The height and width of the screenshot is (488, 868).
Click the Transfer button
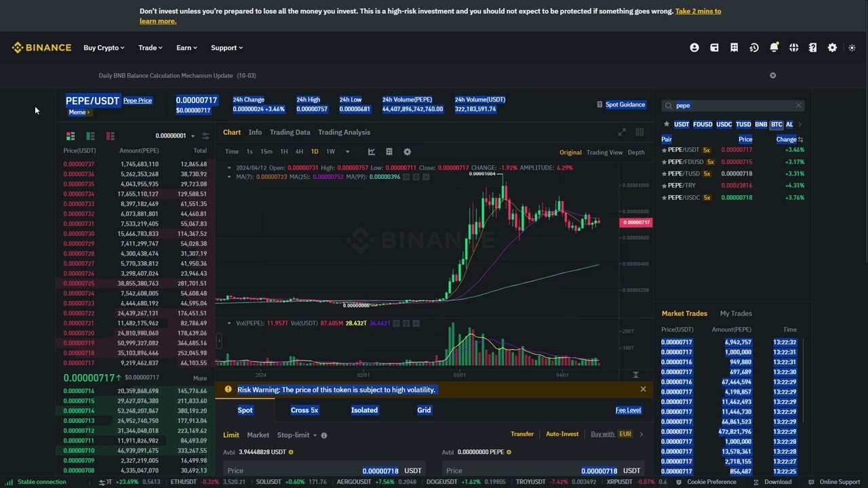tap(522, 434)
